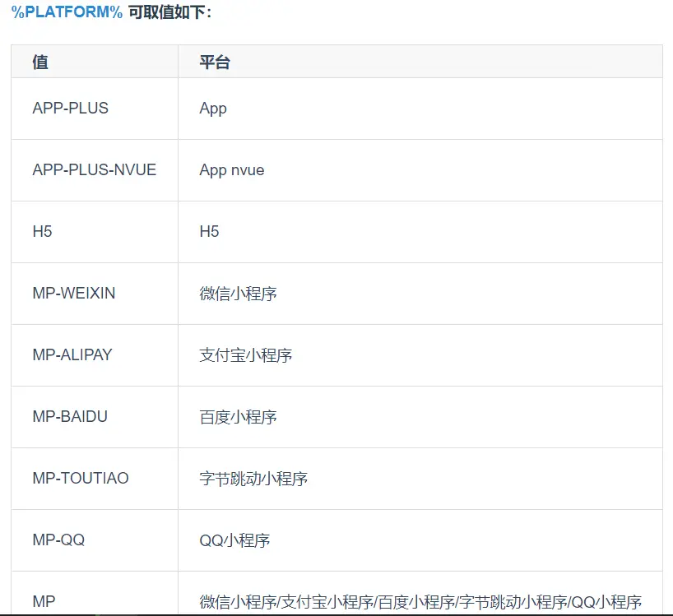The width and height of the screenshot is (673, 616).
Task: Click the '百度小程序' platform cell
Action: point(420,417)
